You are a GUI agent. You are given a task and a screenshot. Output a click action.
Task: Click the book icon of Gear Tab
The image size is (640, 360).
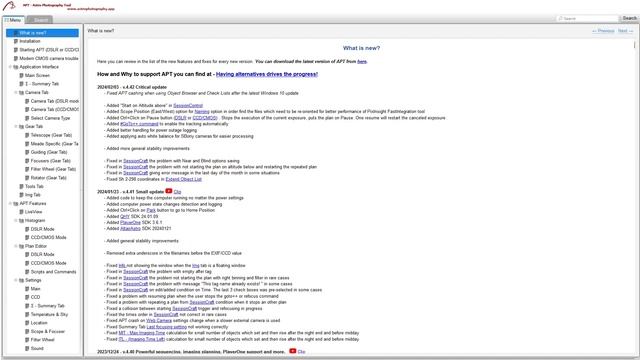22,127
